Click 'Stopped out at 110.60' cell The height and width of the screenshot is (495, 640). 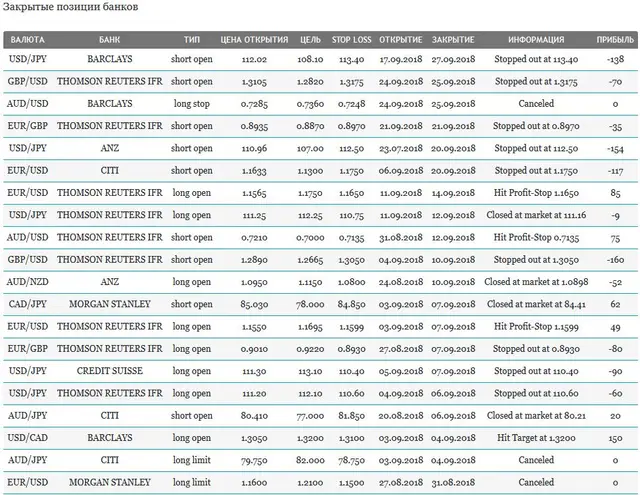(x=536, y=394)
